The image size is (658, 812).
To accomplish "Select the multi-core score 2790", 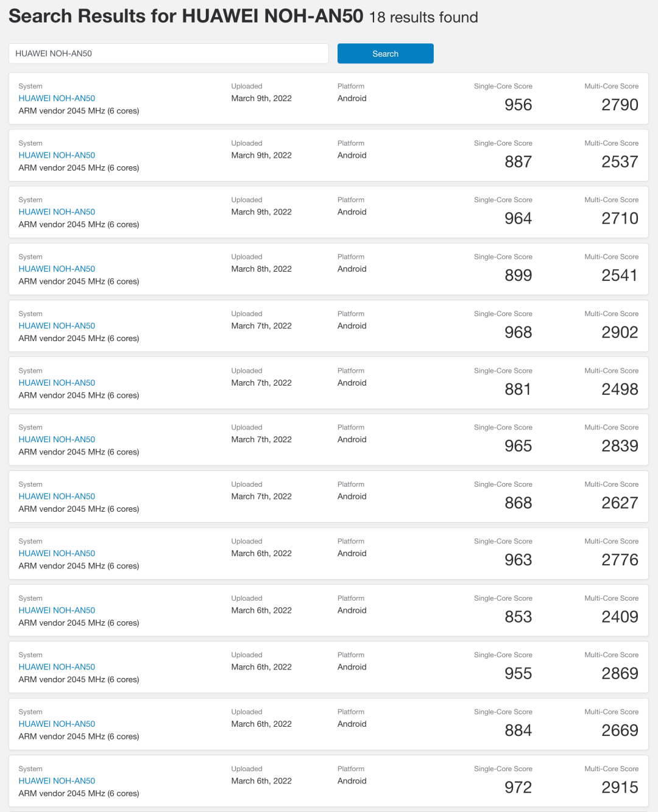I will click(620, 105).
